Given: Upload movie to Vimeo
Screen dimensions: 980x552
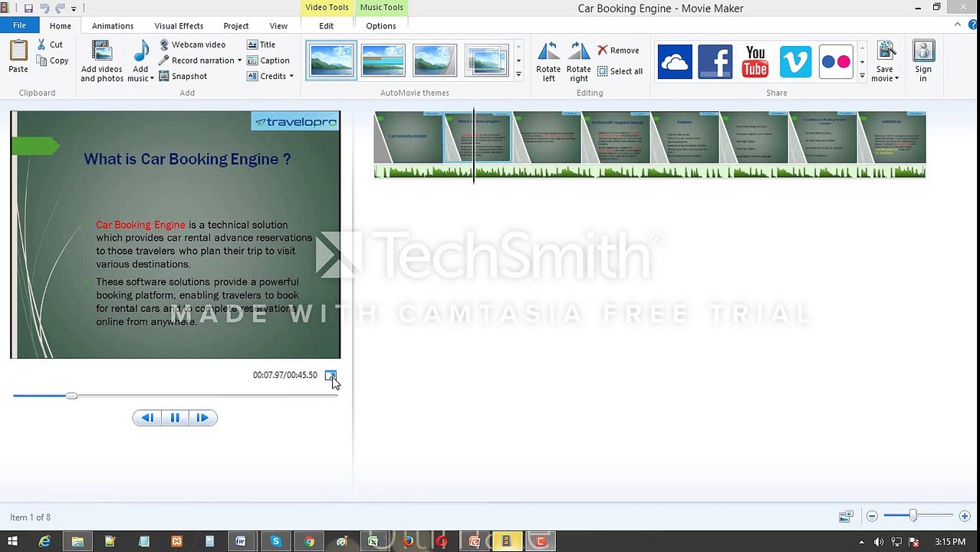Looking at the screenshot, I should [x=795, y=61].
